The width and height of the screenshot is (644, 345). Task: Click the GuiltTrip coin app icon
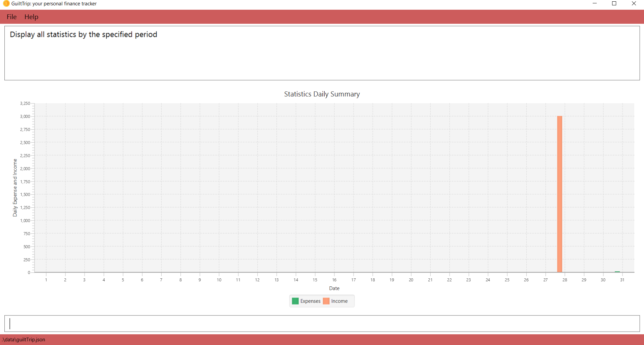(6, 4)
